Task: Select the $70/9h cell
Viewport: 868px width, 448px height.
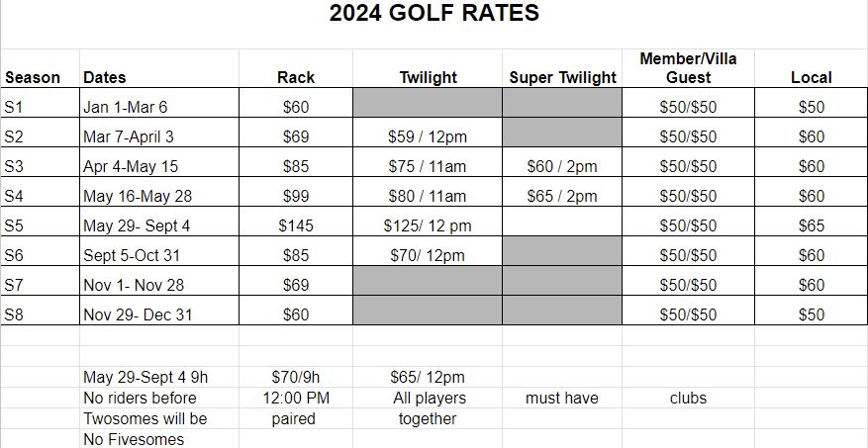Action: 296,377
